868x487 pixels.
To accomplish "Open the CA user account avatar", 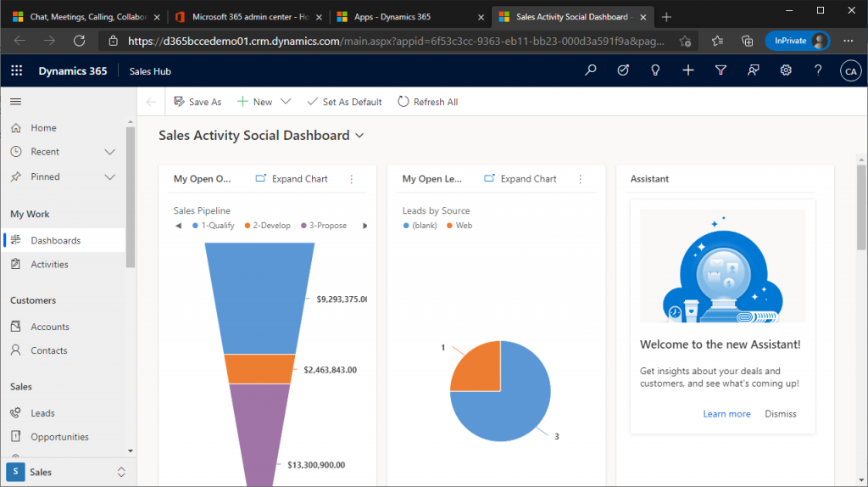I will click(x=850, y=71).
